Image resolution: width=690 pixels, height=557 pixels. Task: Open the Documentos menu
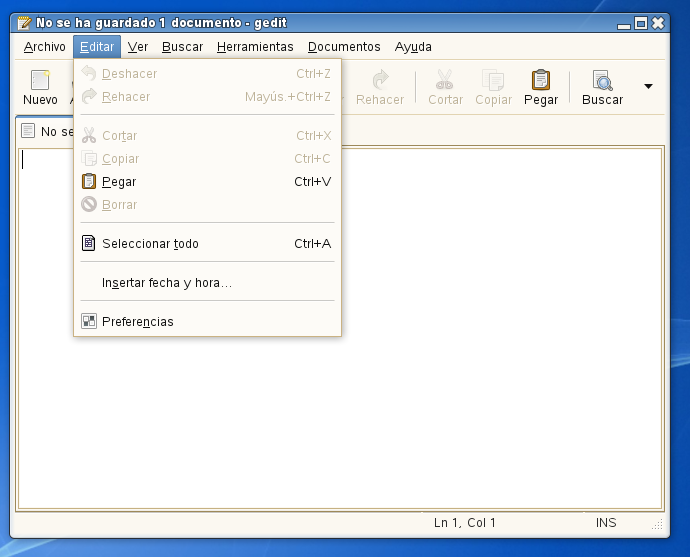[x=344, y=47]
